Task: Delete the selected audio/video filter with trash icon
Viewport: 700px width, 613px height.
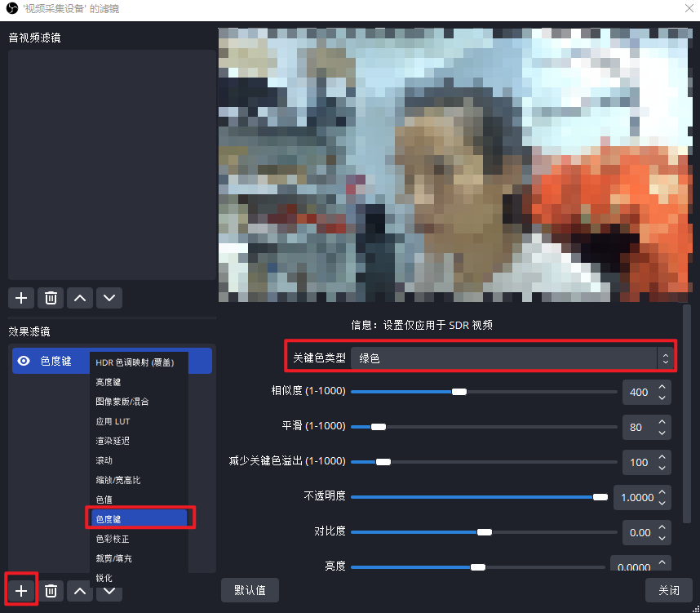Action: (x=51, y=298)
